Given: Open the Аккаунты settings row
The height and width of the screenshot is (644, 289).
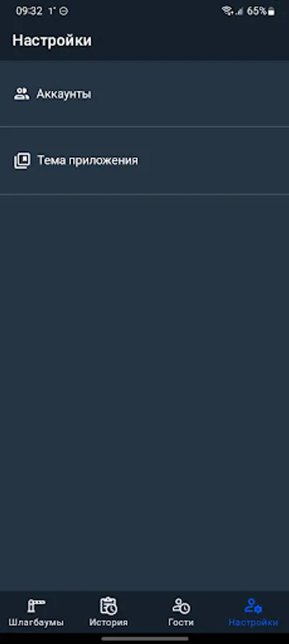Looking at the screenshot, I should click(144, 94).
